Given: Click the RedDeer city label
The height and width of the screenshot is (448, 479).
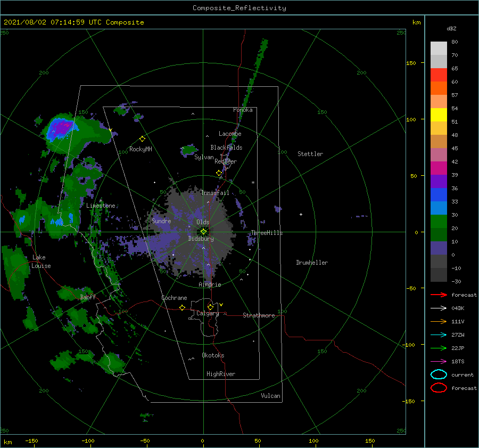Looking at the screenshot, I should [x=226, y=161].
